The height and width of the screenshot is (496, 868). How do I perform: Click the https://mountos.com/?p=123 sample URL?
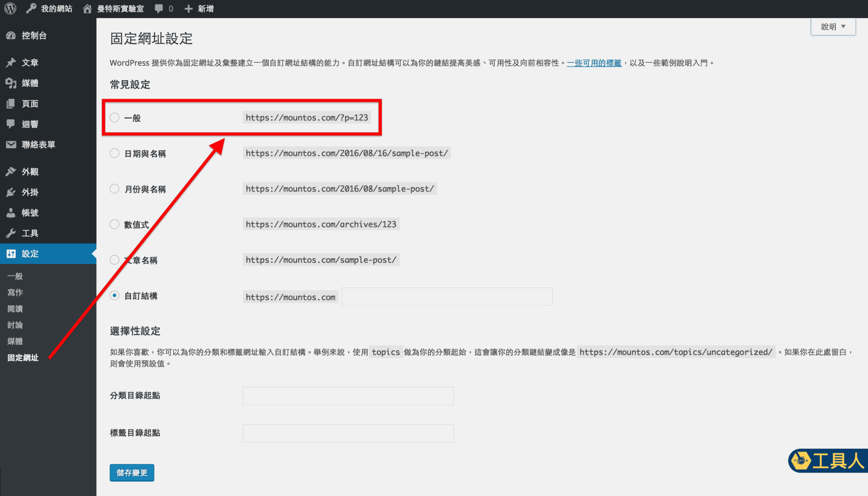point(307,118)
